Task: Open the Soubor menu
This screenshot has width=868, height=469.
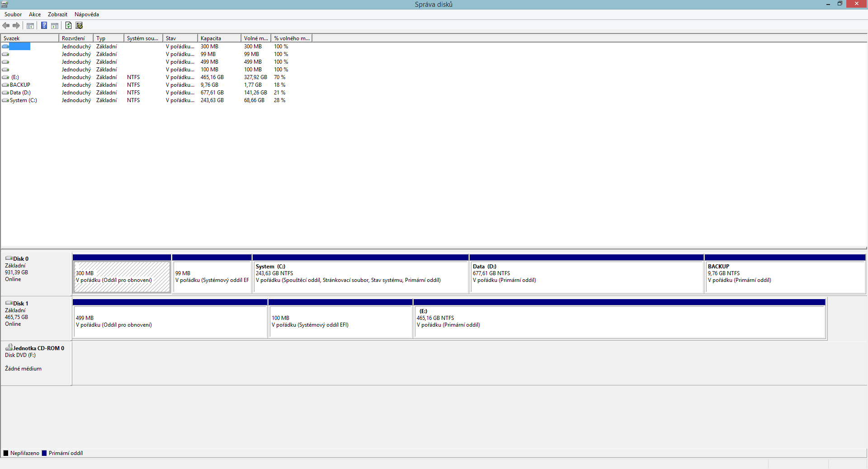Action: point(13,14)
